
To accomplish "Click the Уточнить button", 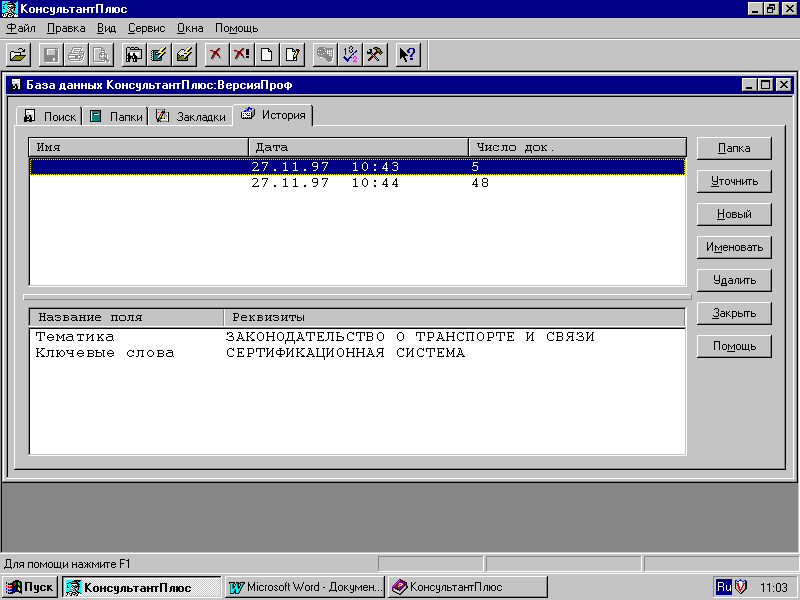I will pos(734,181).
